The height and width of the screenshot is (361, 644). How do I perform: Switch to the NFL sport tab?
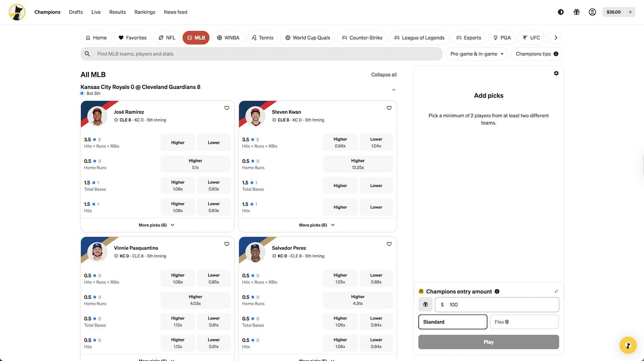pyautogui.click(x=167, y=38)
